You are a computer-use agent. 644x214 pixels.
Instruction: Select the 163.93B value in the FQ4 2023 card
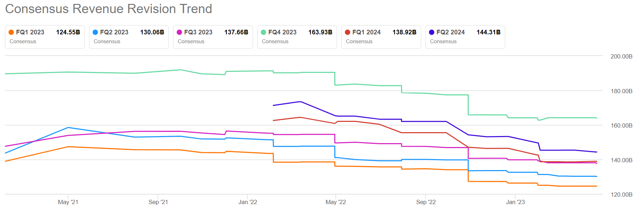(320, 32)
